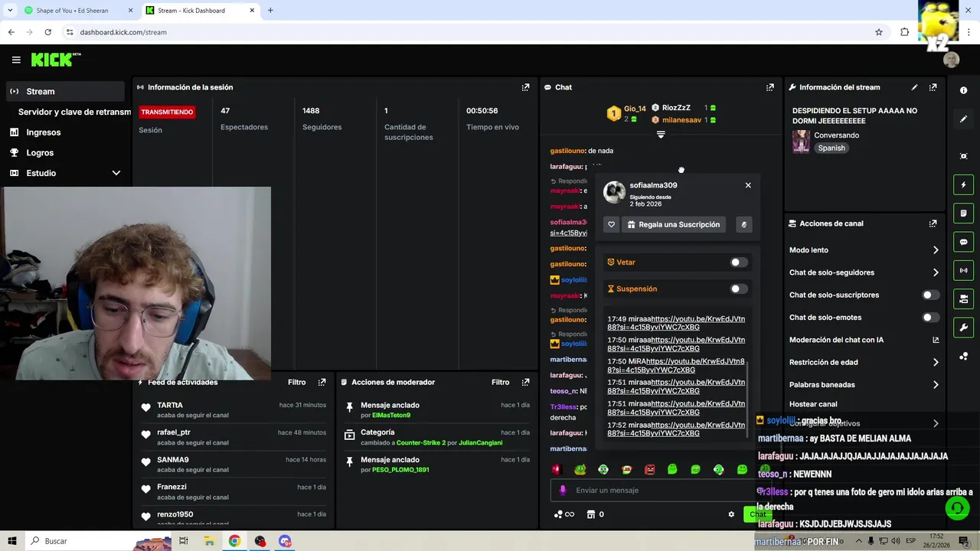Screen dimensions: 980x551
Task: Click ElMasTeton9 in moderator actions
Action: pyautogui.click(x=391, y=416)
